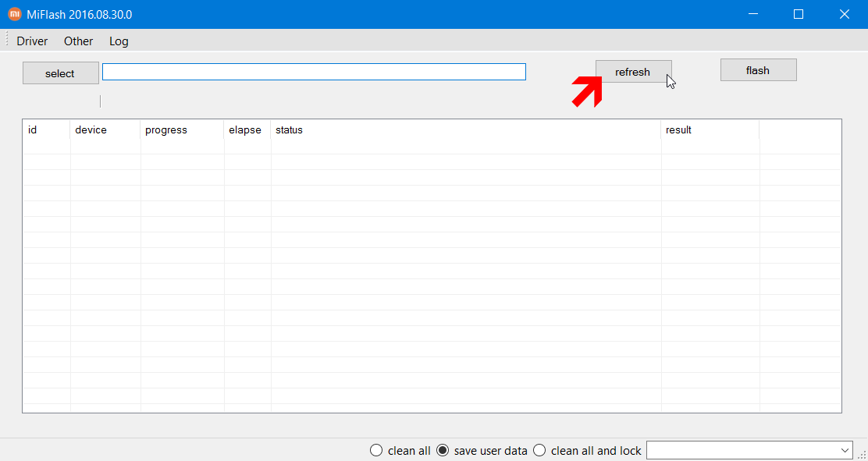Click the elapse column header
Image resolution: width=868 pixels, height=461 pixels.
tap(247, 130)
